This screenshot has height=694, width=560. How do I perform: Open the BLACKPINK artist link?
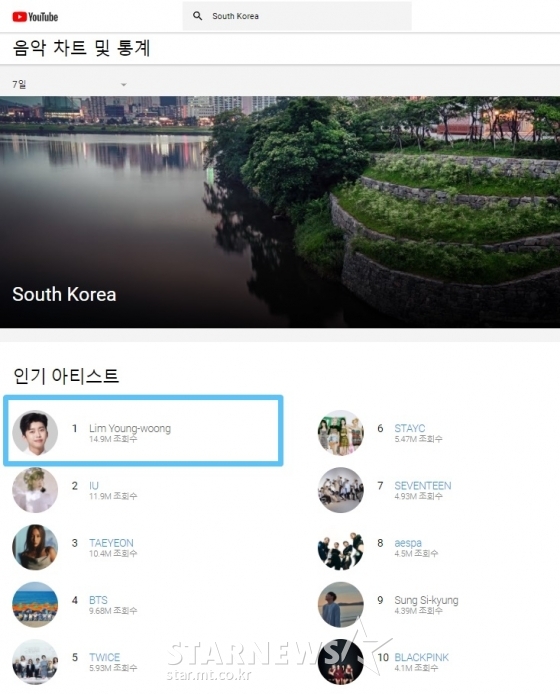tap(421, 657)
